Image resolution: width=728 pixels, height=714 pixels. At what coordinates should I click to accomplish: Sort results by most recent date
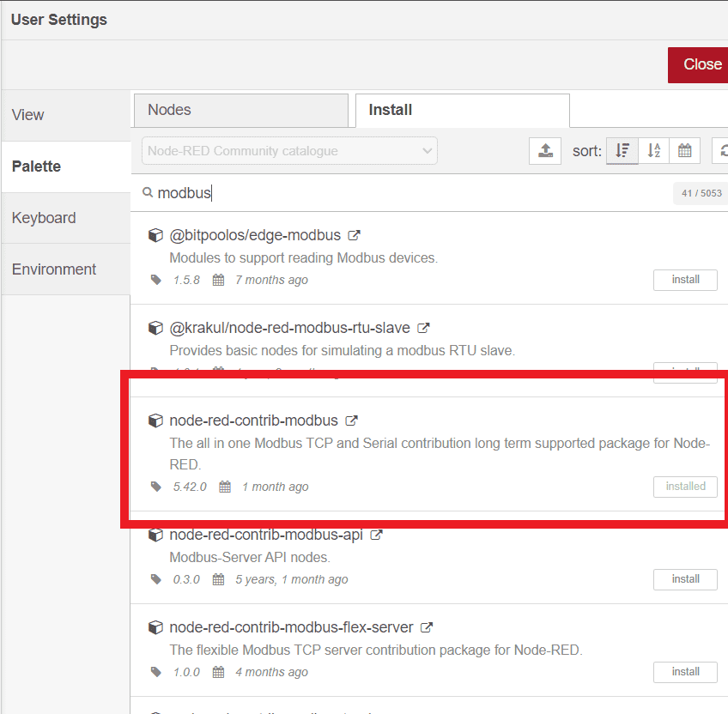(x=684, y=151)
